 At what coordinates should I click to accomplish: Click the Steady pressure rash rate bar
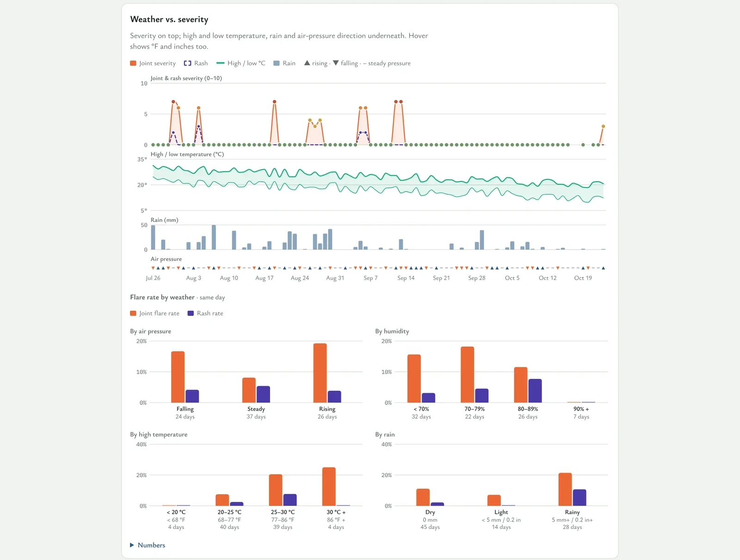coord(263,394)
